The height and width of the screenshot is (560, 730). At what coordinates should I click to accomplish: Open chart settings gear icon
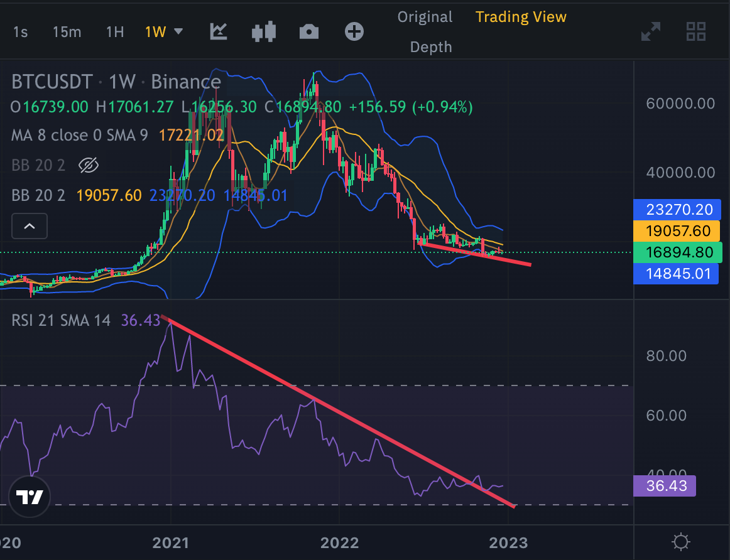click(x=680, y=542)
